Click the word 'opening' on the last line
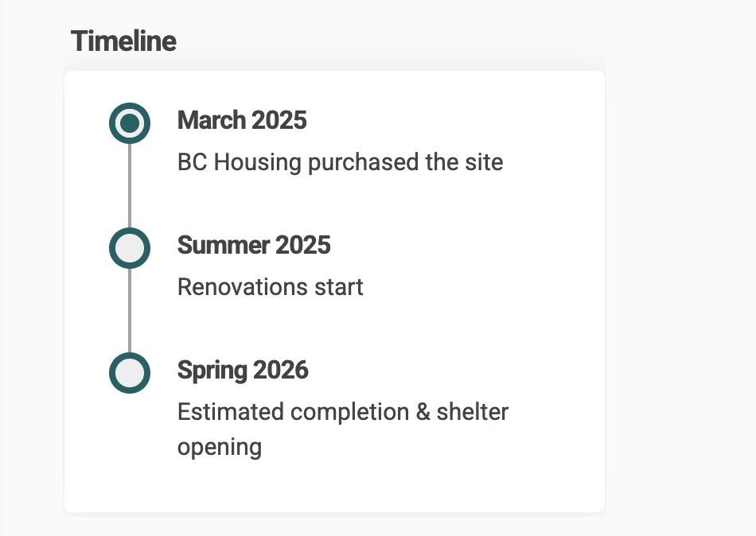Viewport: 756px width, 536px height. [220, 447]
